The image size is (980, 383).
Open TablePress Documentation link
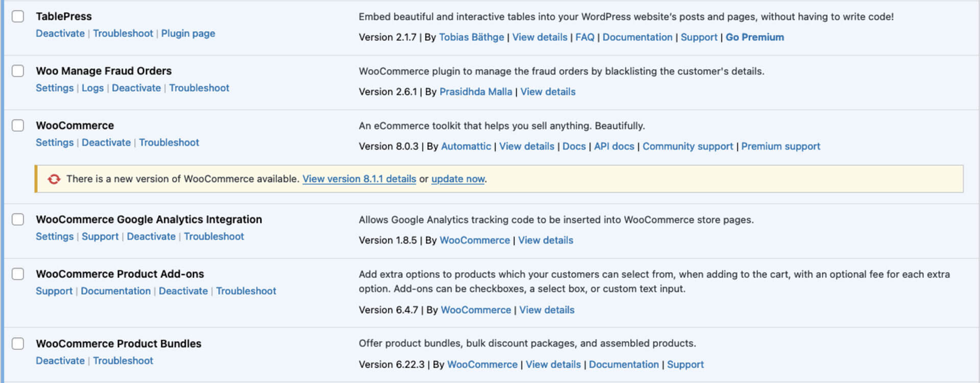click(x=638, y=37)
